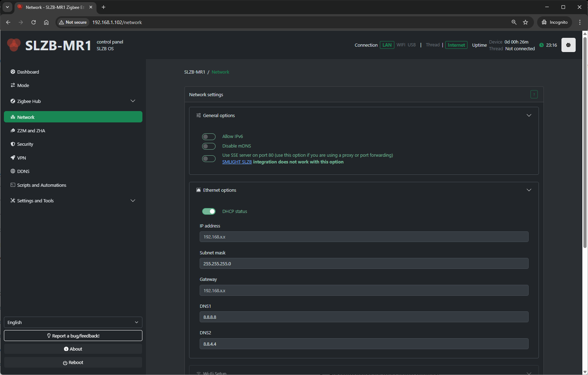The width and height of the screenshot is (588, 375).
Task: Click the browser zoom magnifier icon
Action: 514,22
